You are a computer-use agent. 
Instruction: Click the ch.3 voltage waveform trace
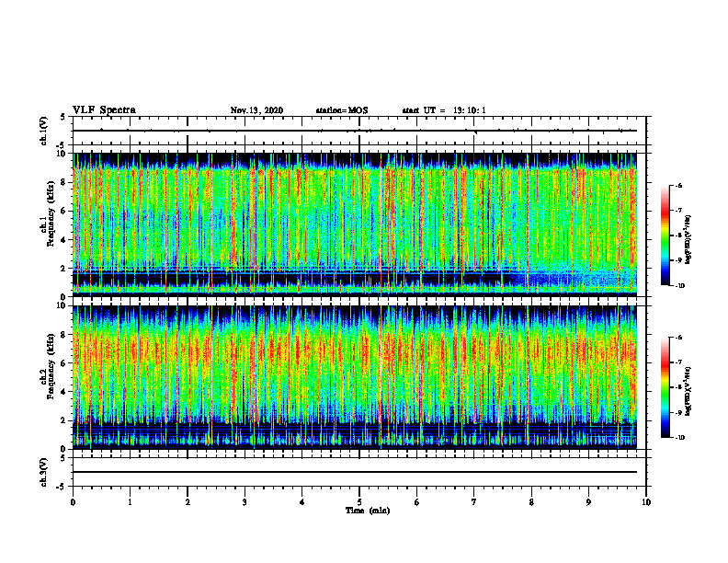[355, 472]
